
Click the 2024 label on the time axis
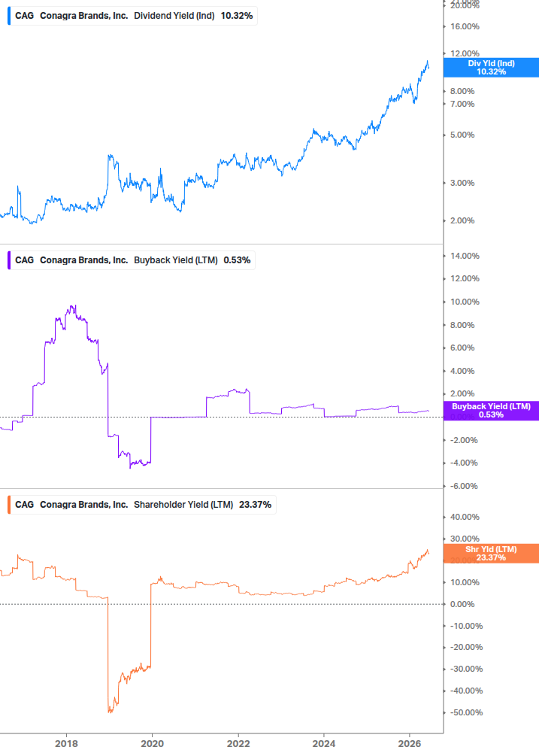click(324, 743)
